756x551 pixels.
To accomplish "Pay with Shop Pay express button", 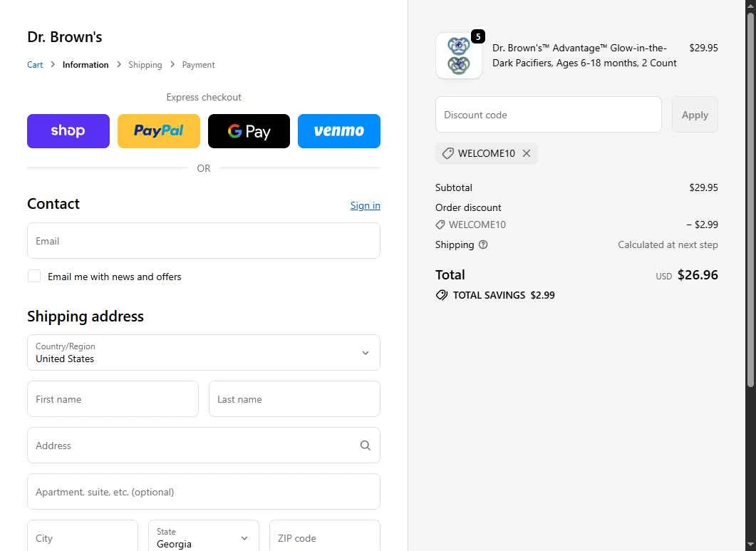I will [x=68, y=130].
